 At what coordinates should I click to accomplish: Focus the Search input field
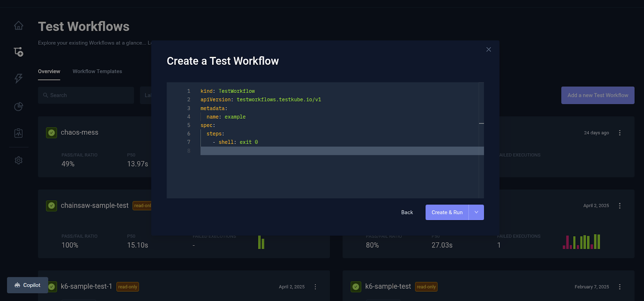point(86,95)
